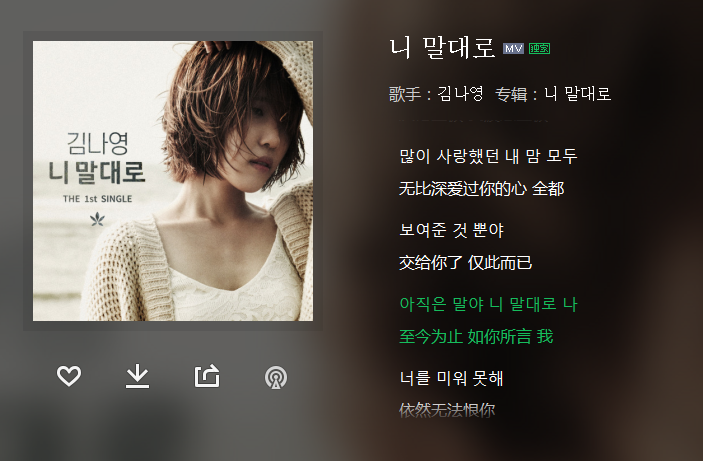
Task: Click the share icon
Action: click(x=207, y=376)
